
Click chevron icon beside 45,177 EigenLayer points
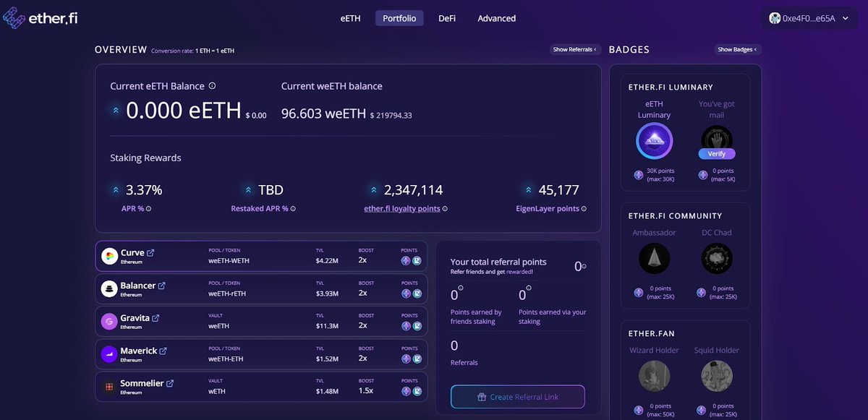pyautogui.click(x=528, y=190)
